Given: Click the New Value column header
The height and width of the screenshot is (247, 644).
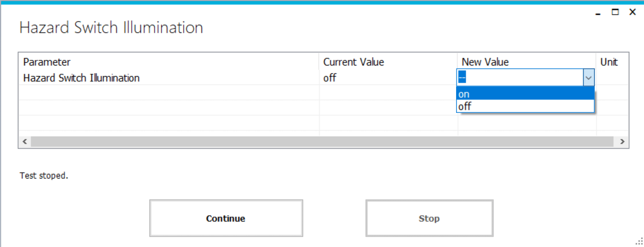Looking at the screenshot, I should (x=485, y=62).
